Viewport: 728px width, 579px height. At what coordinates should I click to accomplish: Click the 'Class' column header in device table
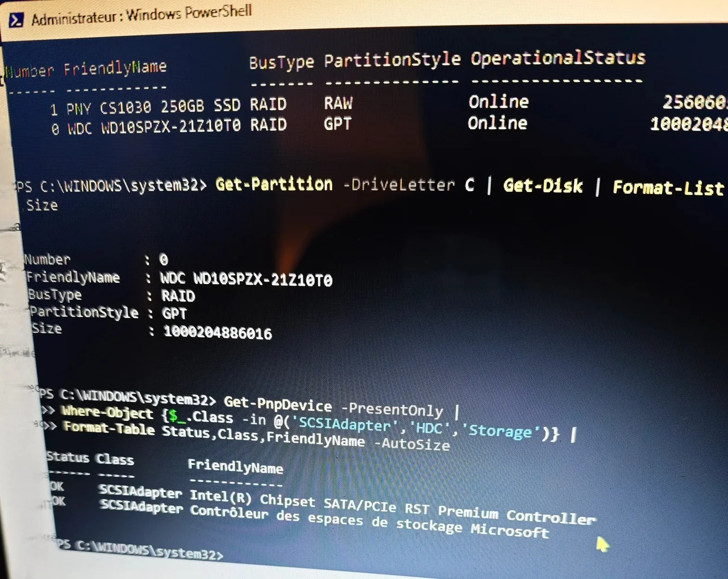[x=115, y=459]
